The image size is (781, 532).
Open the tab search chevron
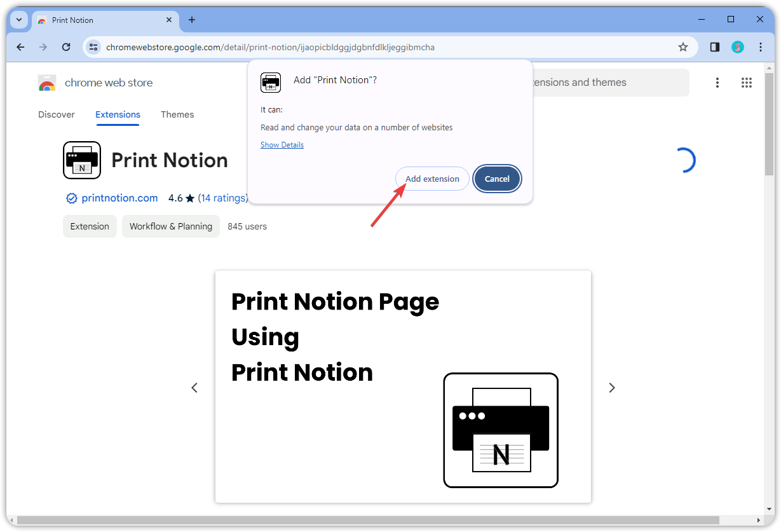click(x=18, y=20)
